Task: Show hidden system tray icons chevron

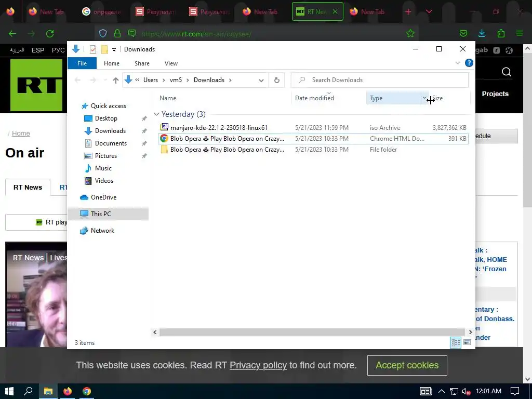Action: pyautogui.click(x=442, y=391)
